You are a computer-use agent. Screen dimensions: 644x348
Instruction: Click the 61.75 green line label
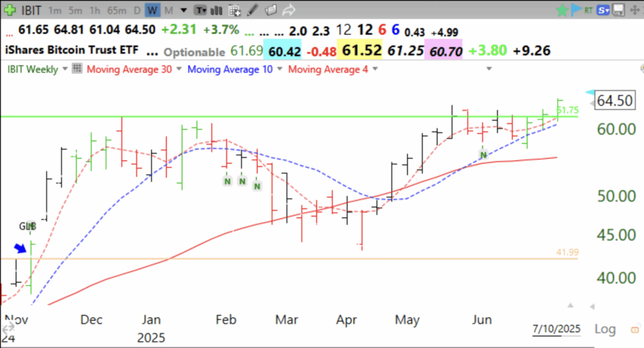click(568, 110)
